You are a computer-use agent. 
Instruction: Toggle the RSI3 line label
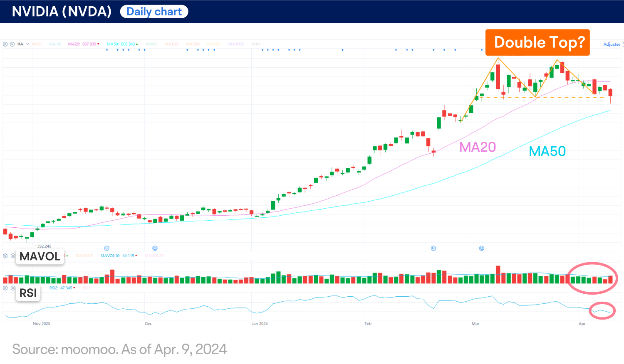(87, 288)
